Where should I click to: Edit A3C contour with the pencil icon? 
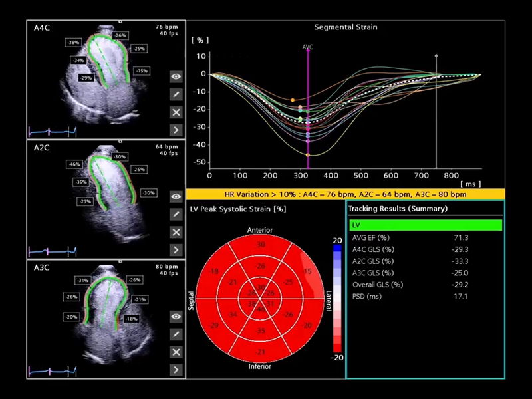click(176, 334)
